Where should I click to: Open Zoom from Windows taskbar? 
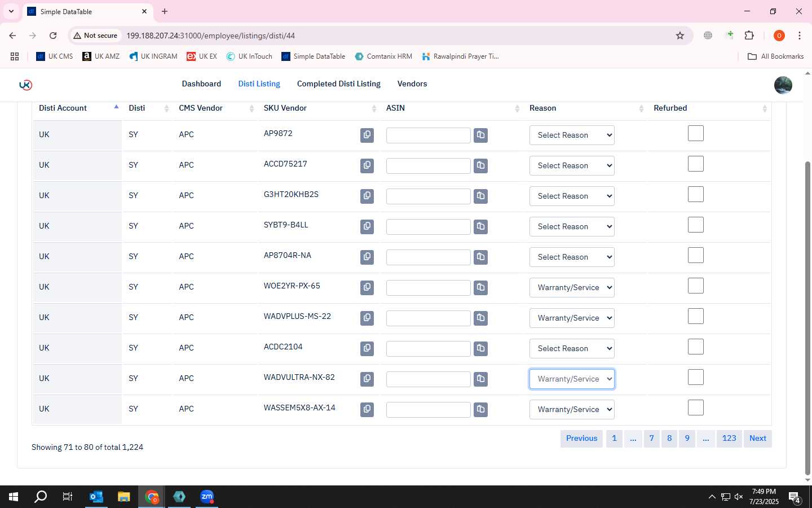[207, 497]
